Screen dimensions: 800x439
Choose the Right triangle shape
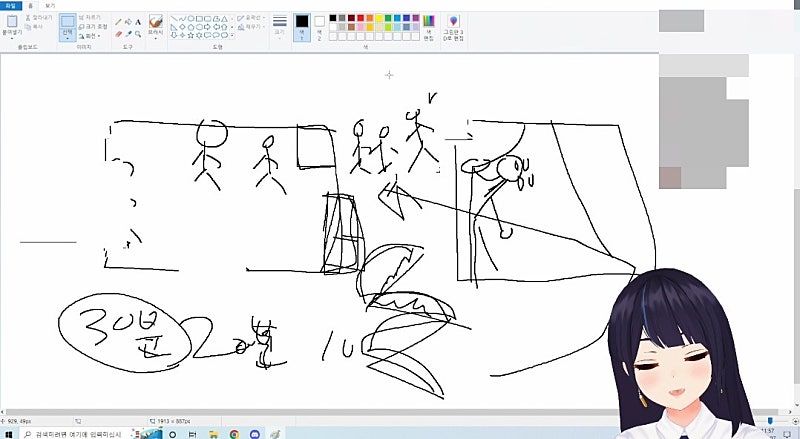[x=174, y=27]
